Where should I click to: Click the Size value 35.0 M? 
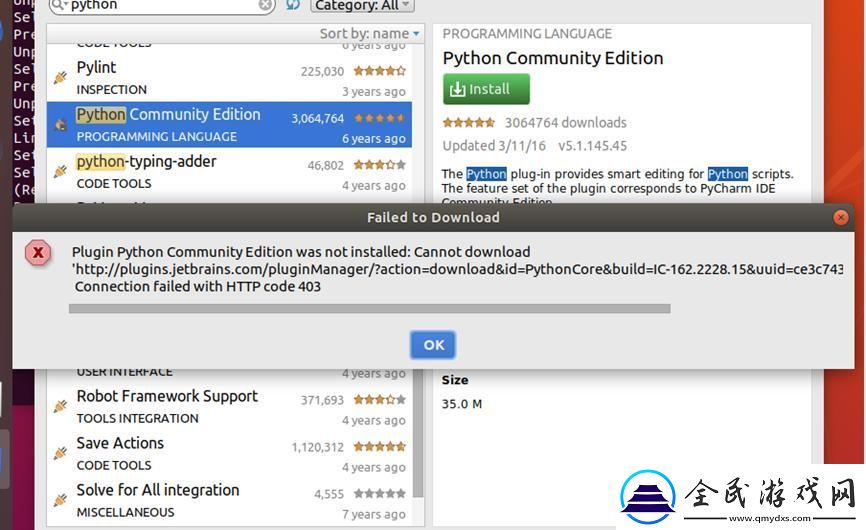462,404
